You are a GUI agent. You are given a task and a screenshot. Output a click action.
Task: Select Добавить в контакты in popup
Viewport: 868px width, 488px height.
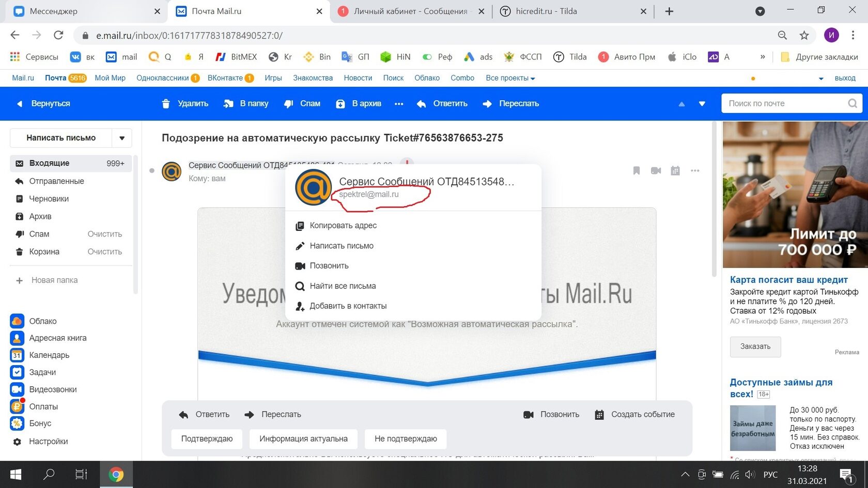point(348,306)
